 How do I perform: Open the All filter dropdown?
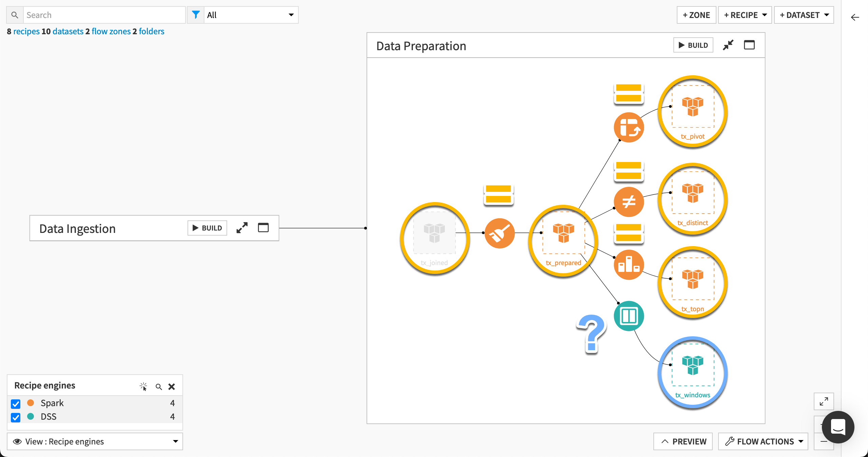(251, 15)
